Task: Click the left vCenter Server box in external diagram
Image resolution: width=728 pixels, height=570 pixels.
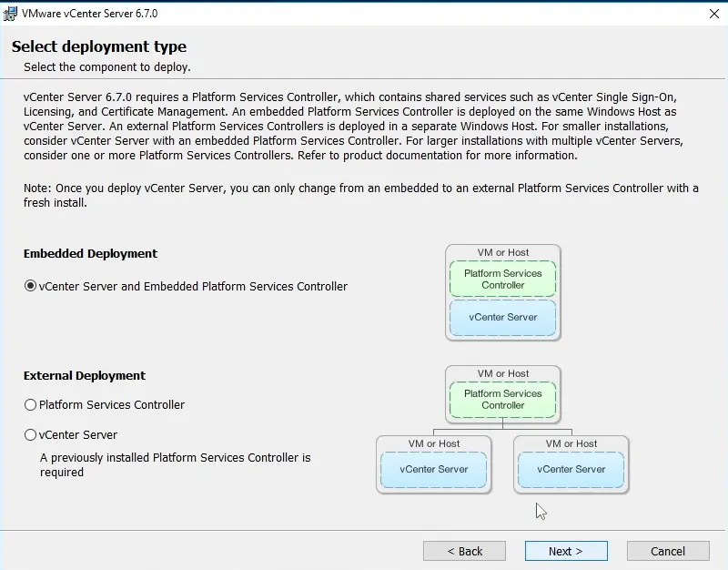Action: point(434,470)
